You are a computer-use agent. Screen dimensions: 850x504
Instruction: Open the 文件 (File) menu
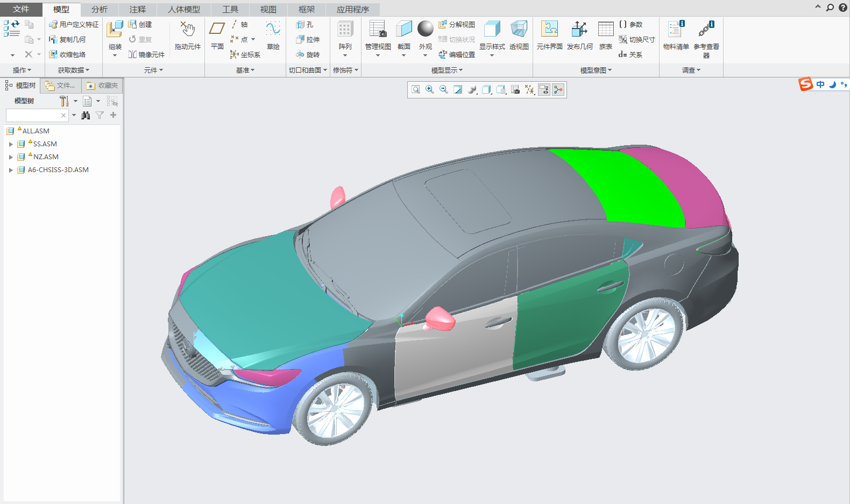[x=21, y=9]
